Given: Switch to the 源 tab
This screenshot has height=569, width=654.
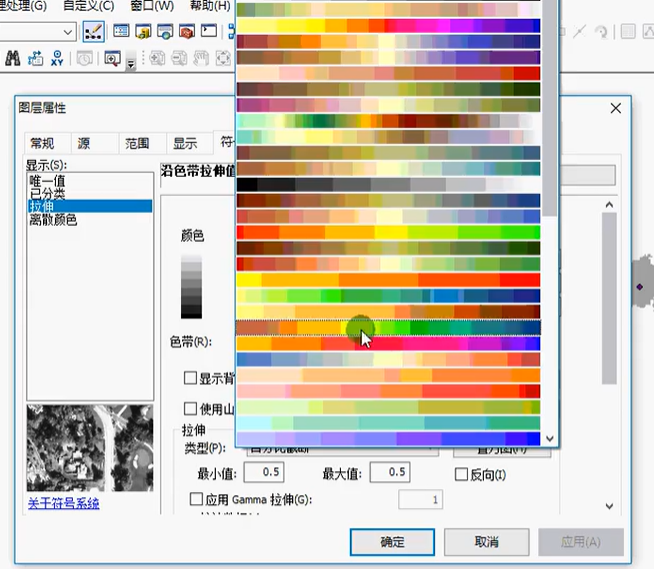Looking at the screenshot, I should pyautogui.click(x=95, y=144).
